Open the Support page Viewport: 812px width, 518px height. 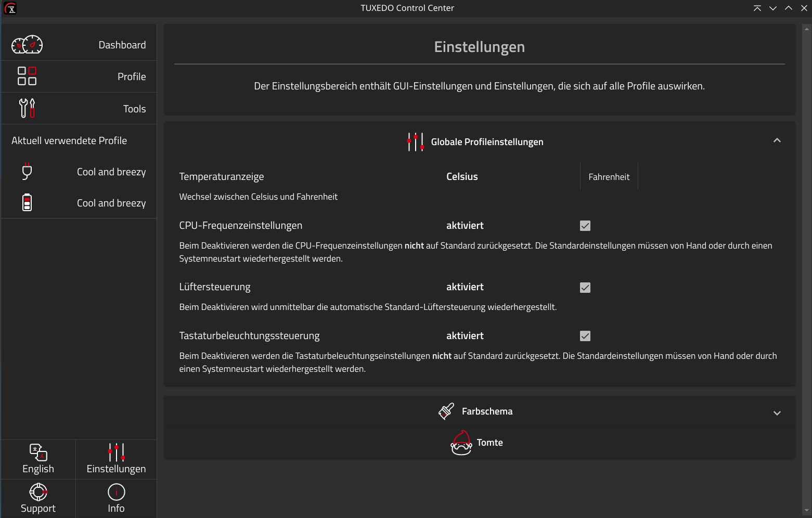pyautogui.click(x=38, y=498)
